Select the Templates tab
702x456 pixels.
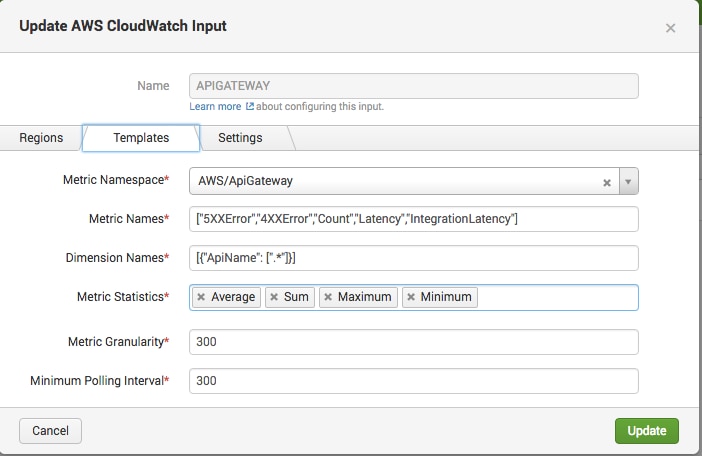pyautogui.click(x=141, y=138)
